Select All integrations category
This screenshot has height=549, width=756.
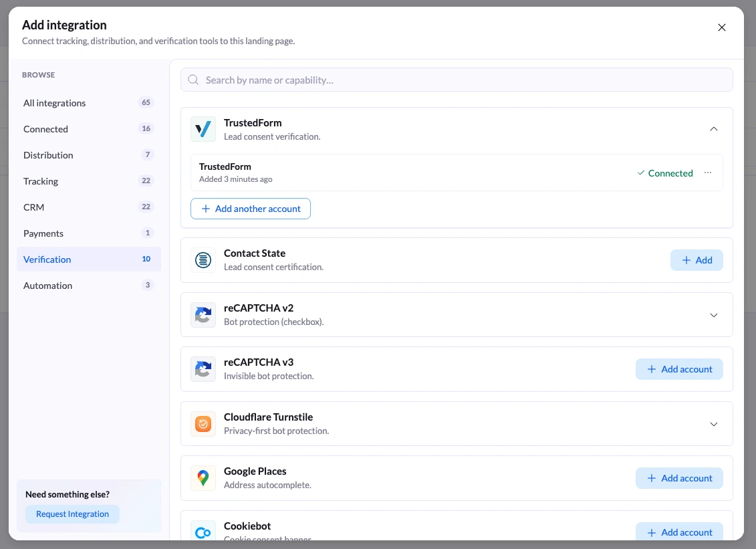click(x=89, y=103)
